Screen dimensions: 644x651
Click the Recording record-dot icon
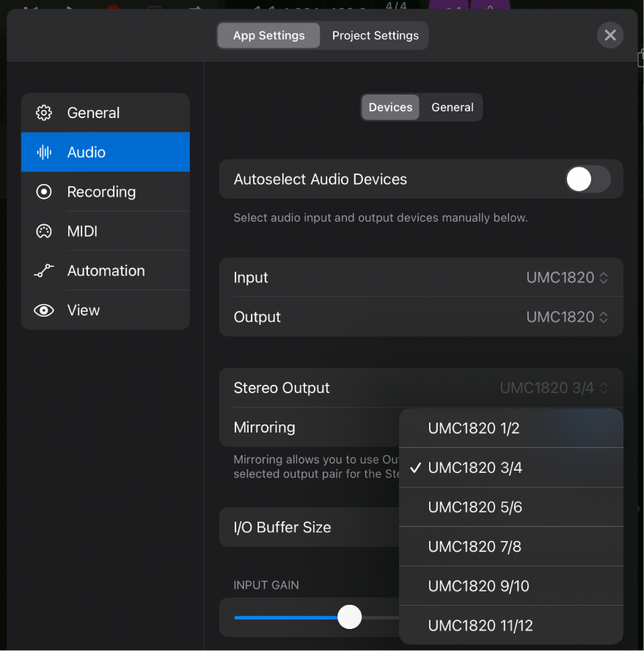[x=43, y=191]
